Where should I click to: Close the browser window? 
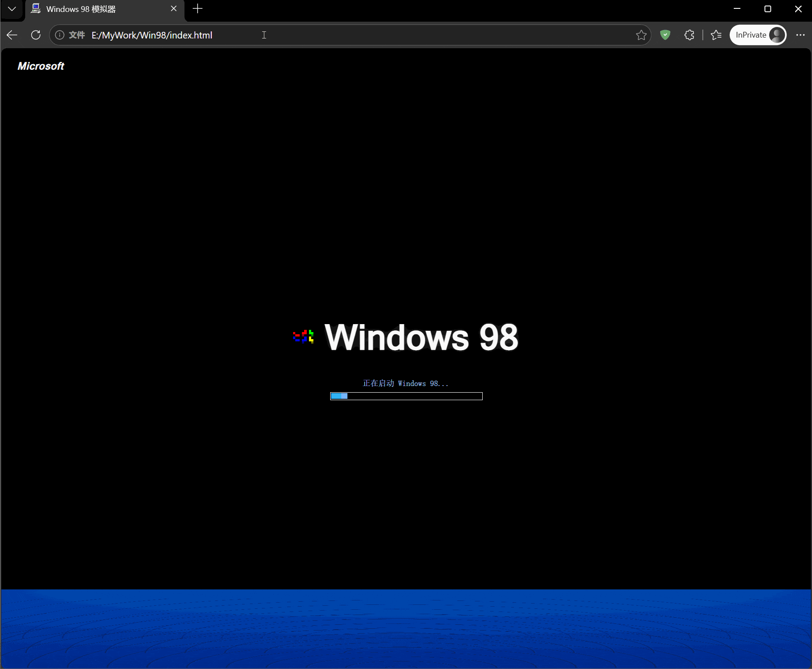click(798, 9)
